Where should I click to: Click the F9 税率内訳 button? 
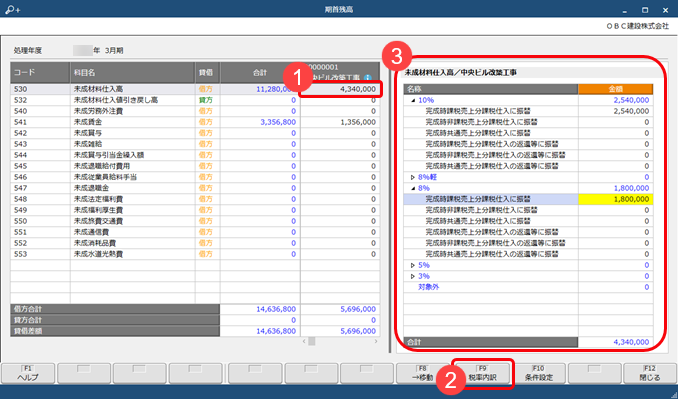point(483,373)
